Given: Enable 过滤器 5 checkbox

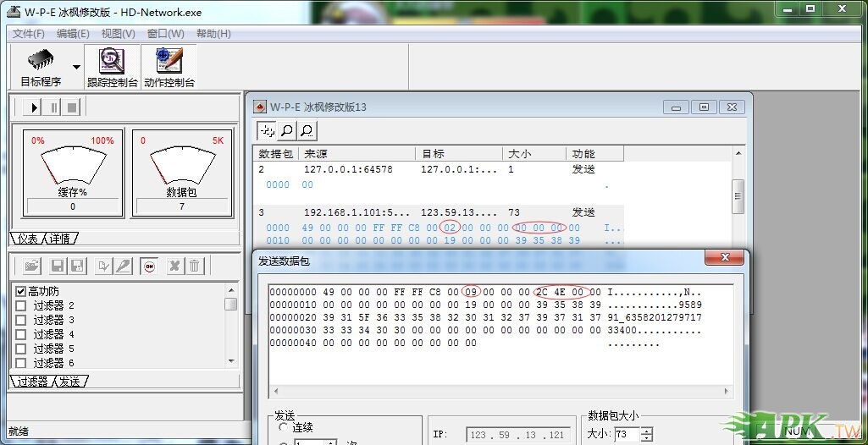Looking at the screenshot, I should 21,349.
